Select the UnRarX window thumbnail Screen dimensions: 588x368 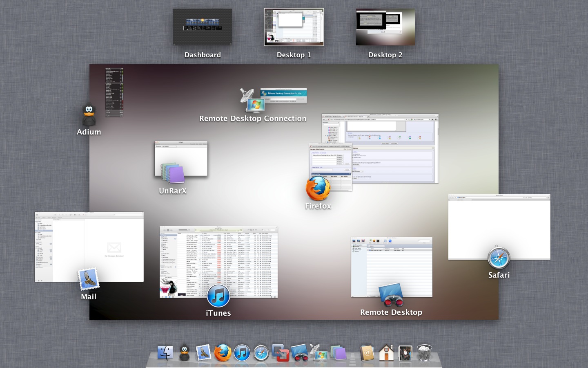click(x=181, y=159)
